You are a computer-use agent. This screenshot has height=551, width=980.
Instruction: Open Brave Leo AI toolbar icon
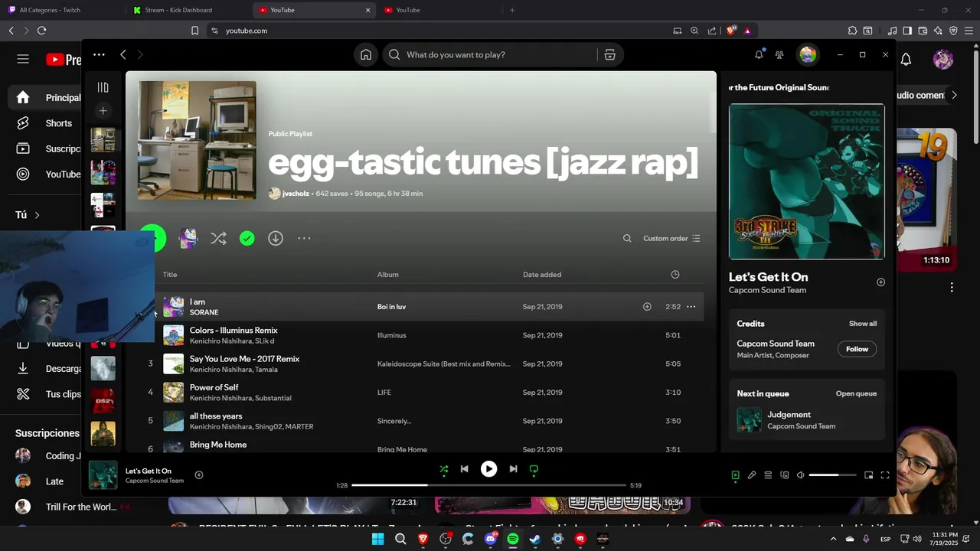pos(938,31)
